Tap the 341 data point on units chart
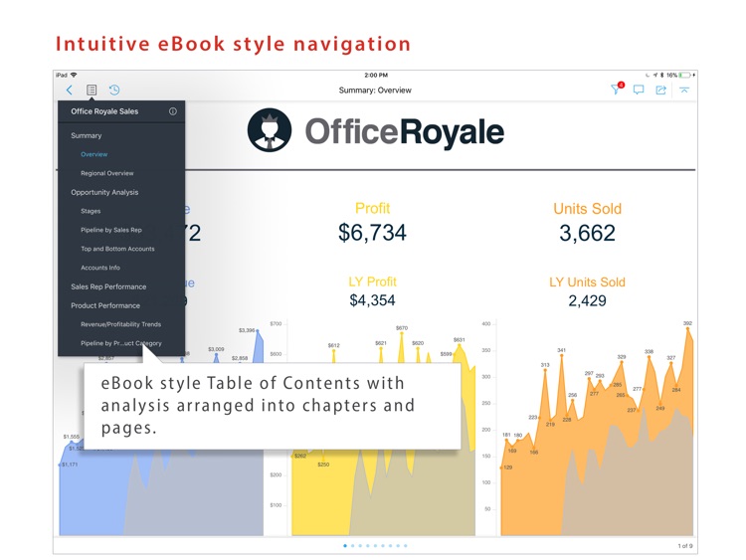 click(562, 355)
